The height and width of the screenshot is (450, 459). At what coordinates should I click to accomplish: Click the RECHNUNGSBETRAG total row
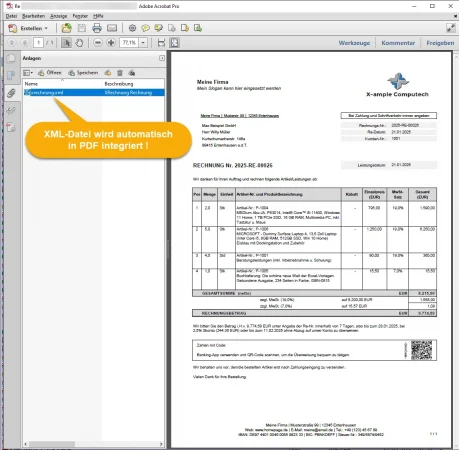point(314,313)
